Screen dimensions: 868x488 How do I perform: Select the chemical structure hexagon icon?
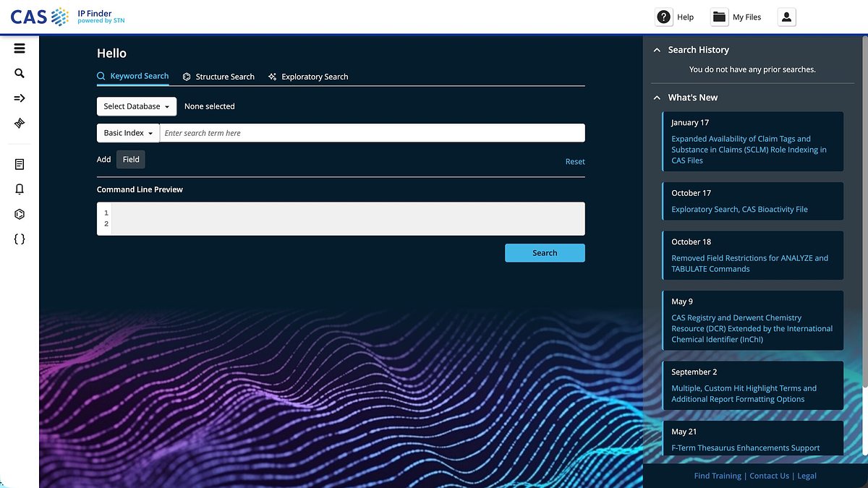point(19,214)
